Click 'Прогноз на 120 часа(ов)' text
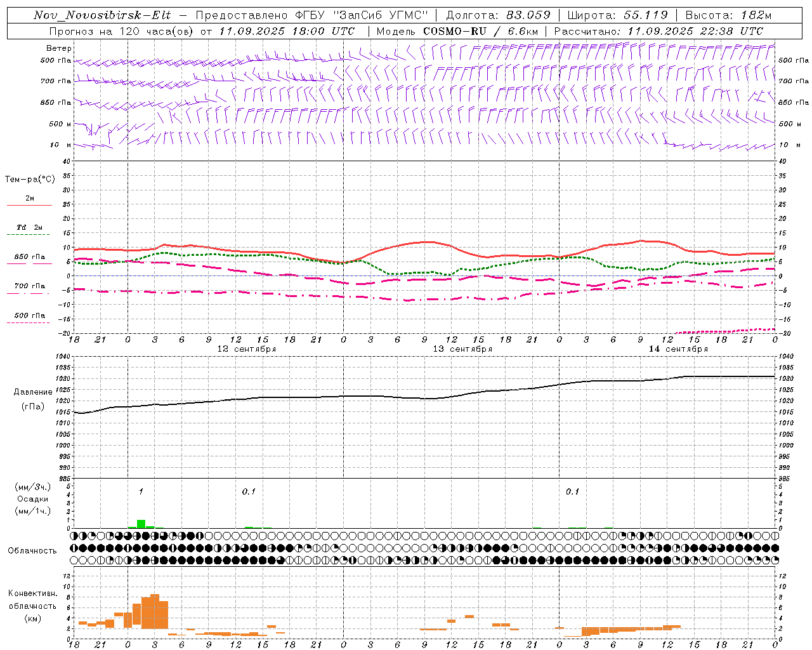The image size is (812, 650). pos(122,31)
